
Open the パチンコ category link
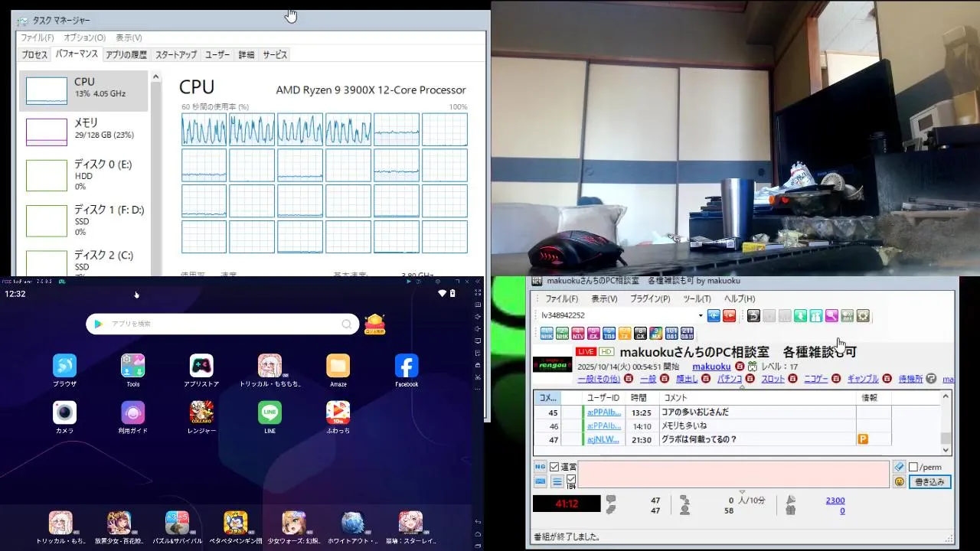[730, 379]
